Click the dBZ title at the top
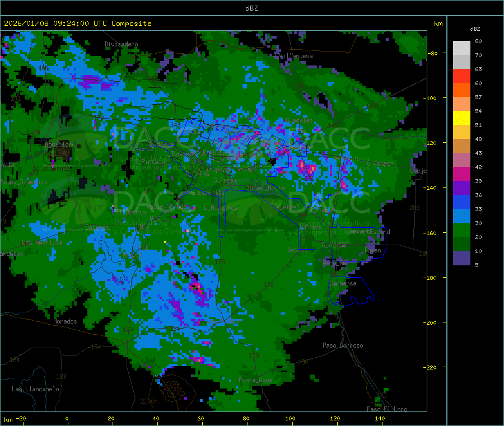This screenshot has height=426, width=504. [x=252, y=8]
